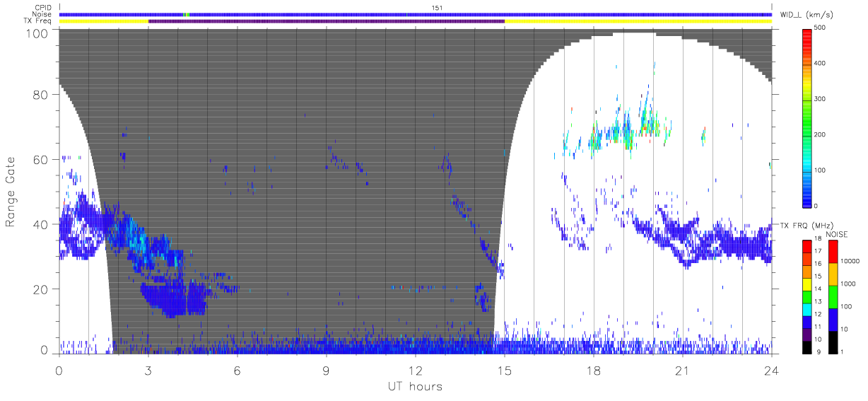Click the 200 tick on width color bar
868x401 pixels.
coord(820,134)
